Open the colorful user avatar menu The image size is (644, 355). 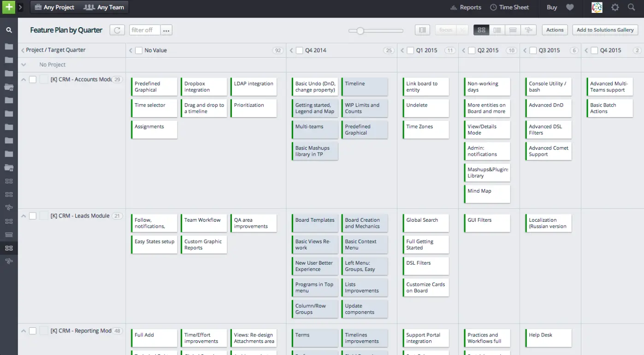click(597, 7)
